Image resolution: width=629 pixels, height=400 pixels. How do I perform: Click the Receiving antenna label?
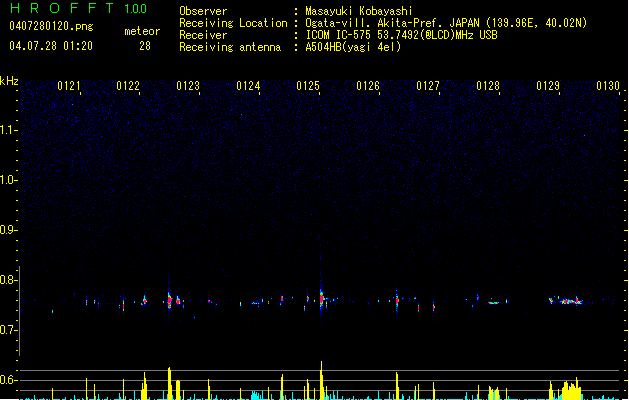coord(230,47)
